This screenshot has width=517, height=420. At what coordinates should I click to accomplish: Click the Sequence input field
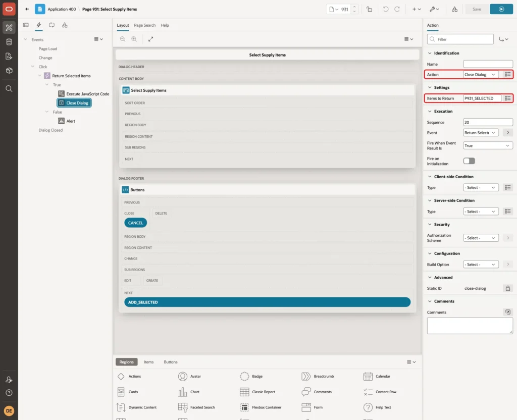[488, 122]
